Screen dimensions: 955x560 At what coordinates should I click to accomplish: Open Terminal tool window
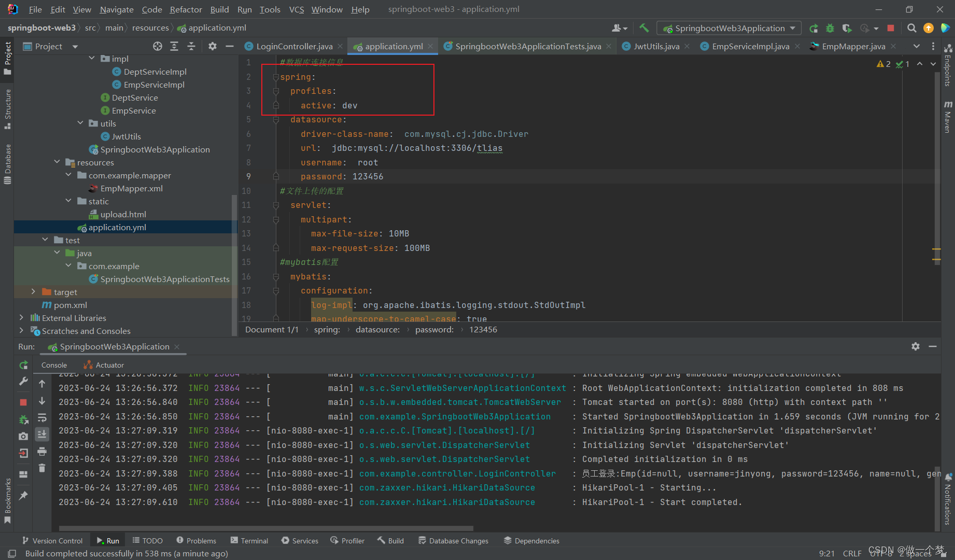pos(249,540)
